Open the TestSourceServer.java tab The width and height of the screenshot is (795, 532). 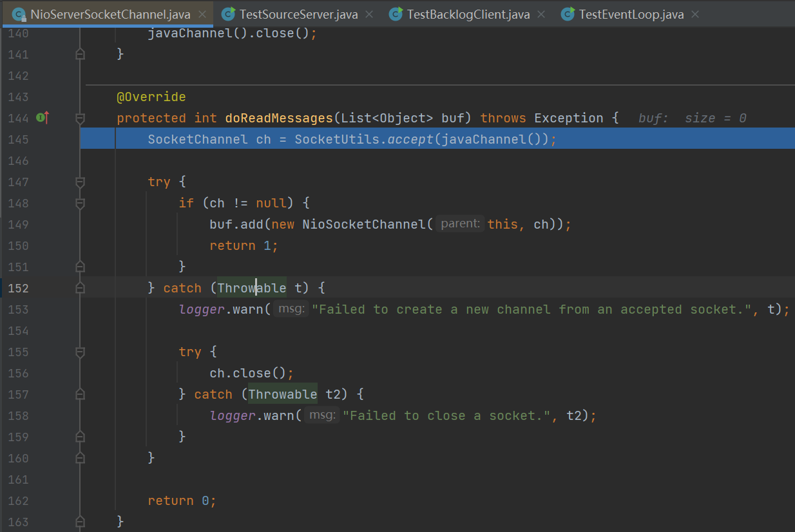(298, 14)
